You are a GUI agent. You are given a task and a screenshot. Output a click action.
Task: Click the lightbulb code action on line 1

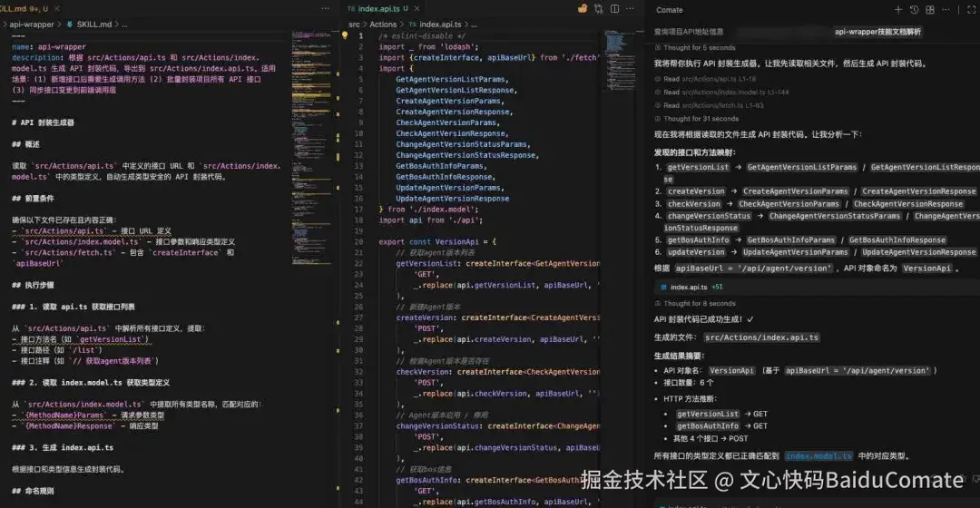345,35
